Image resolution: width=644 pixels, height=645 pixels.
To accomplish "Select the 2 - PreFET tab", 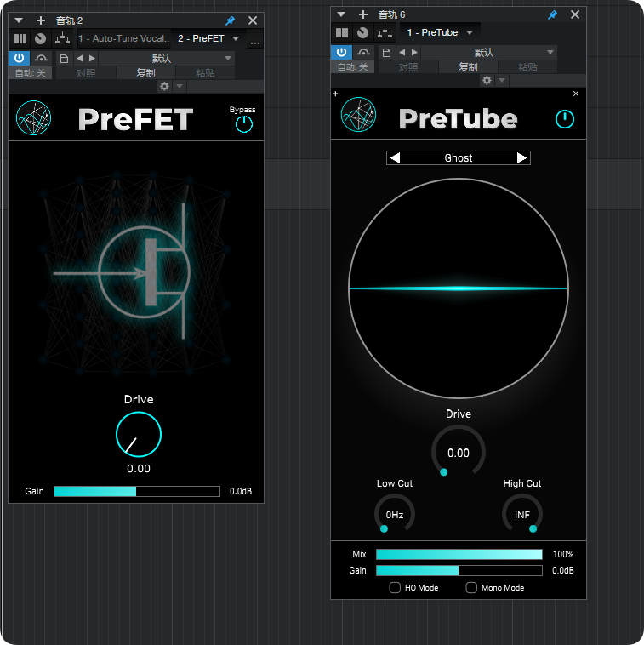I will click(201, 38).
